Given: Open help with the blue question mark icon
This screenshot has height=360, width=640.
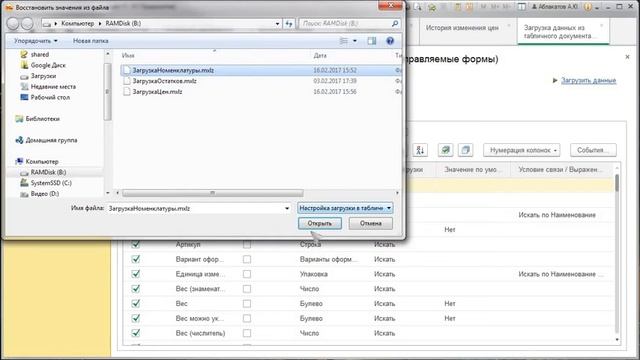Looking at the screenshot, I should point(390,41).
